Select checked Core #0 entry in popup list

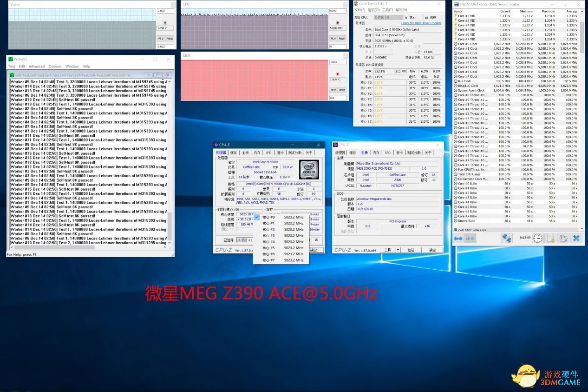click(268, 217)
